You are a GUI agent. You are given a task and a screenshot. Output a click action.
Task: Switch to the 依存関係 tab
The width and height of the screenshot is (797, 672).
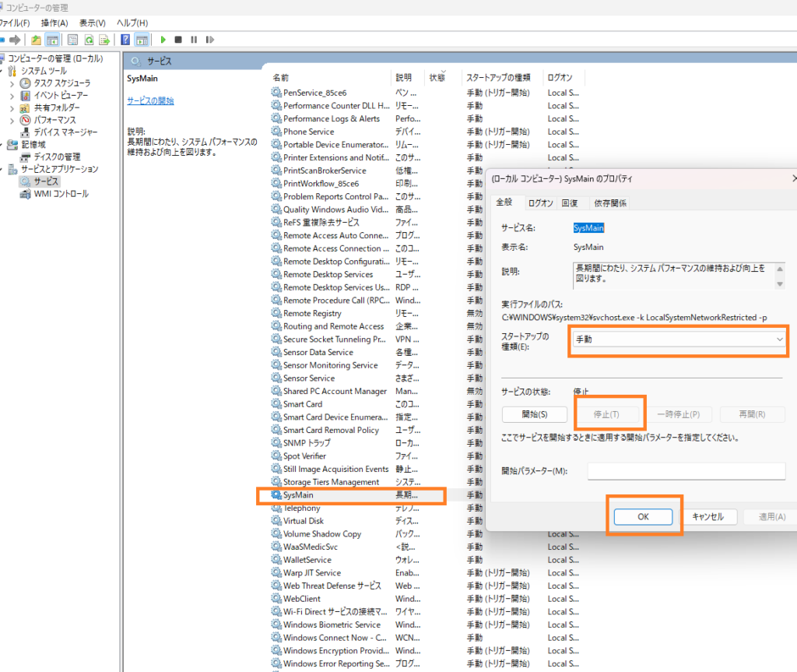[x=610, y=203]
